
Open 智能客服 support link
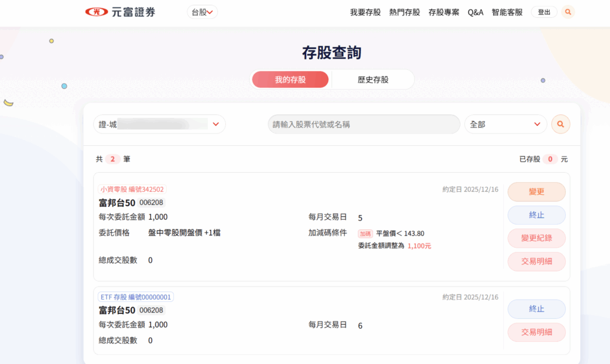(507, 12)
